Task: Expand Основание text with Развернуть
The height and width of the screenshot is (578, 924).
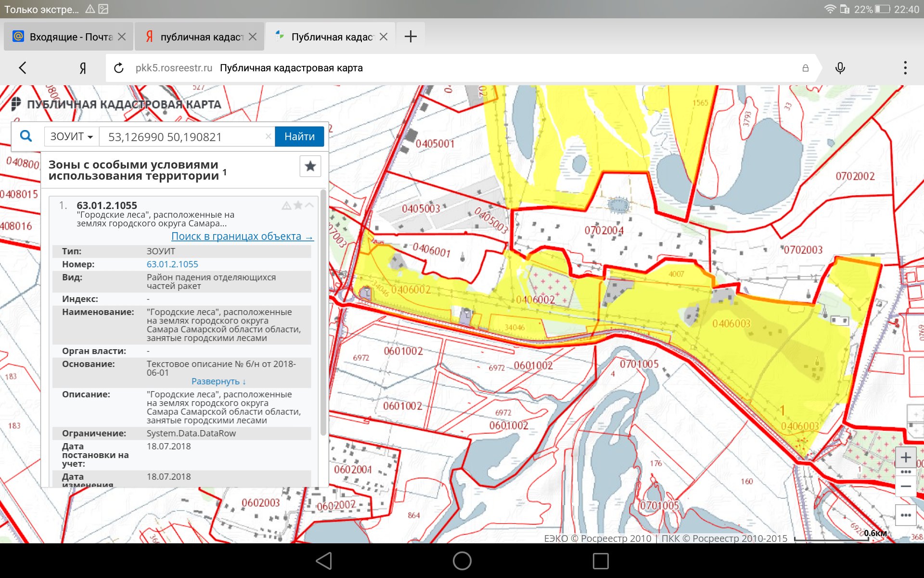Action: tap(218, 381)
